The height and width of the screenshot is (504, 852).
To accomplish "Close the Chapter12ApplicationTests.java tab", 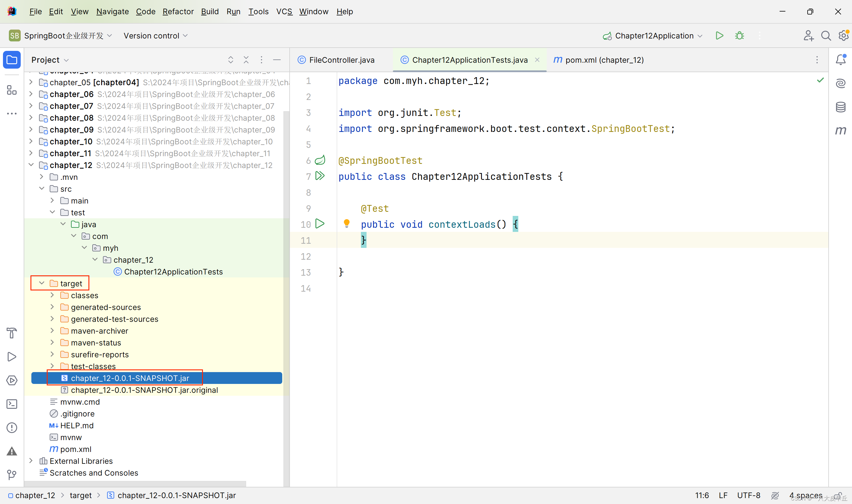I will (x=537, y=60).
